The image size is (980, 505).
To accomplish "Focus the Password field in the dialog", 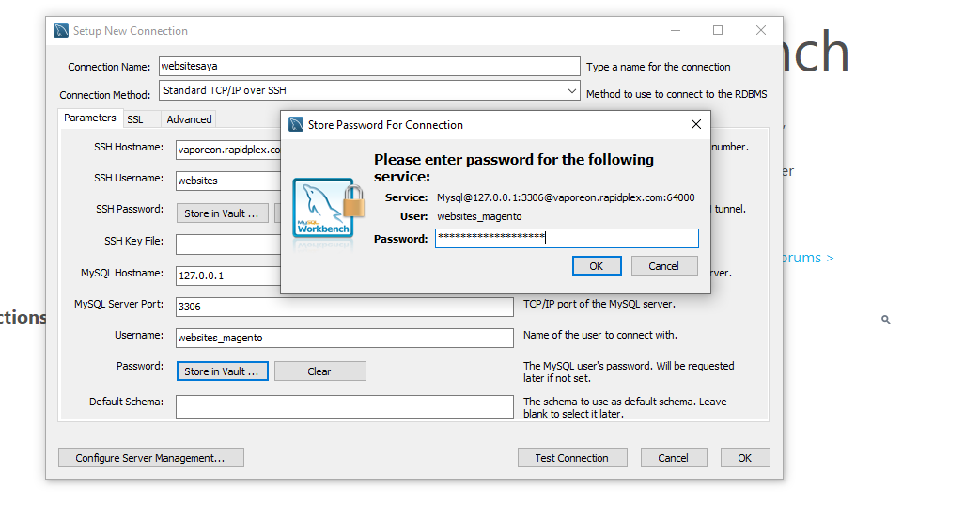I will 566,239.
